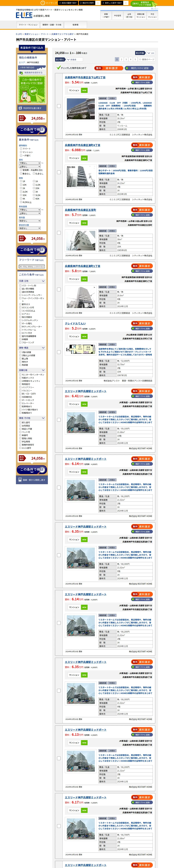This screenshot has height=868, width=174.
Task: Open 新築一戸建て navigation item
Action: pos(106,15)
